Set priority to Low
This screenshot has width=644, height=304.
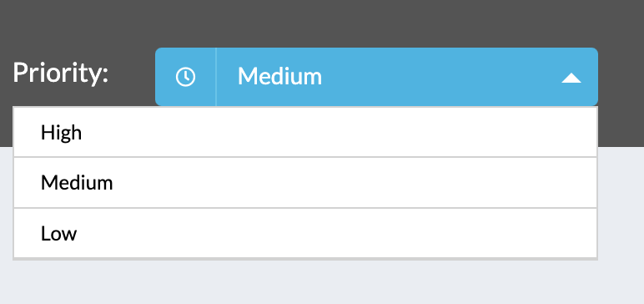pyautogui.click(x=305, y=233)
